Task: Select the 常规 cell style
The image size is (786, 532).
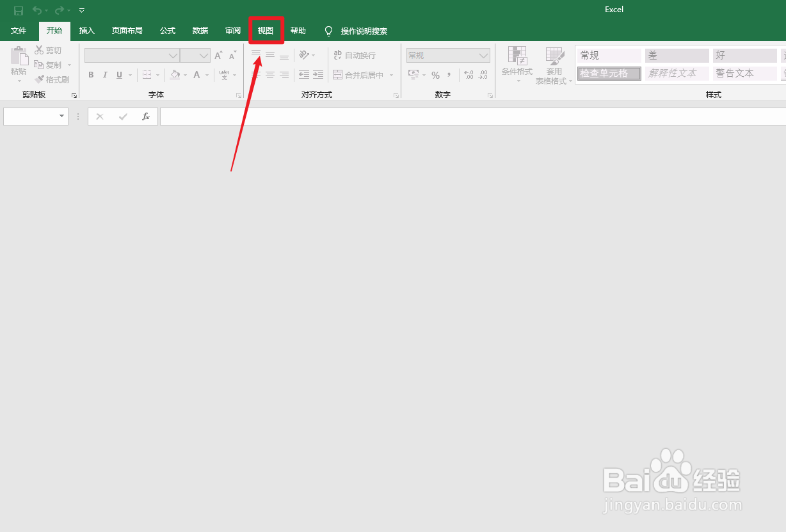Action: coord(609,56)
